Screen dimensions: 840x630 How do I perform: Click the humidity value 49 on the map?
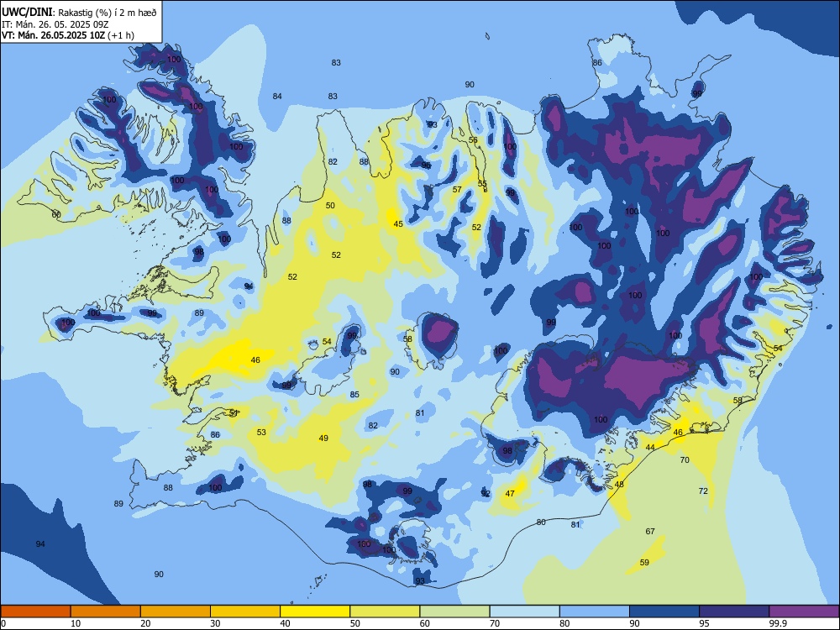click(x=323, y=438)
